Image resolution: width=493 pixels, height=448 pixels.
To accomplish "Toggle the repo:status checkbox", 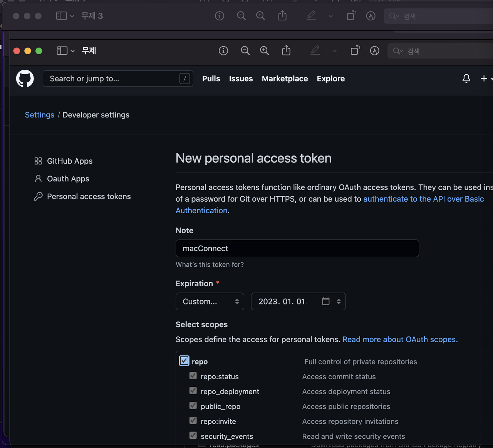I will point(193,376).
